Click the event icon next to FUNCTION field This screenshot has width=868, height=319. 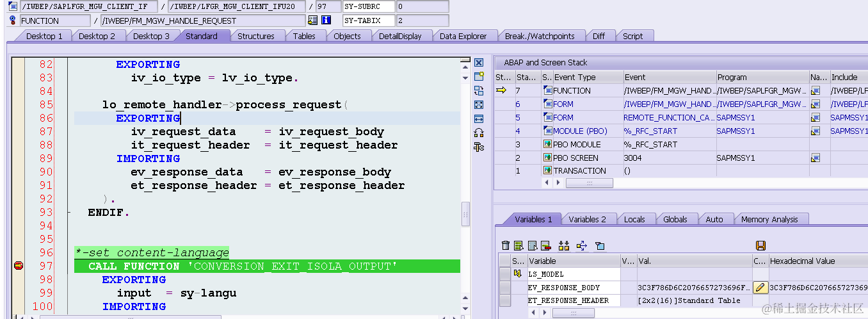tap(13, 20)
